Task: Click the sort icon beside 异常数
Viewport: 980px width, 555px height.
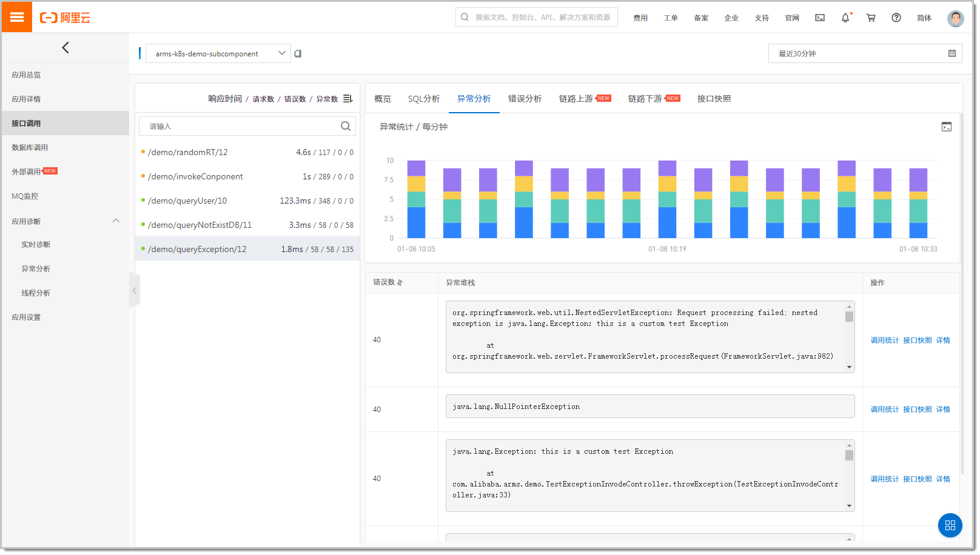Action: (x=348, y=98)
